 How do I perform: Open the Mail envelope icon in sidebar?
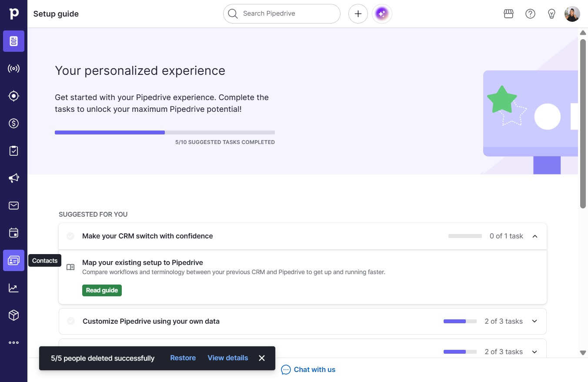14,206
